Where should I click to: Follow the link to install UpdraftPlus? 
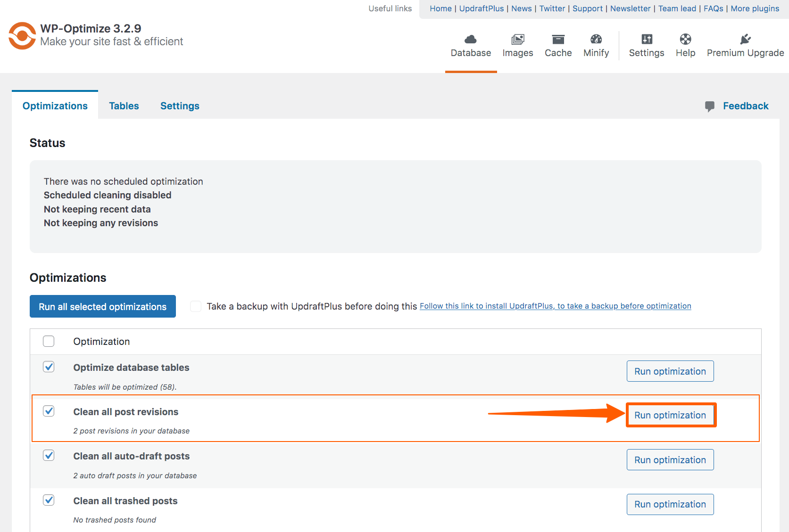[x=555, y=306]
